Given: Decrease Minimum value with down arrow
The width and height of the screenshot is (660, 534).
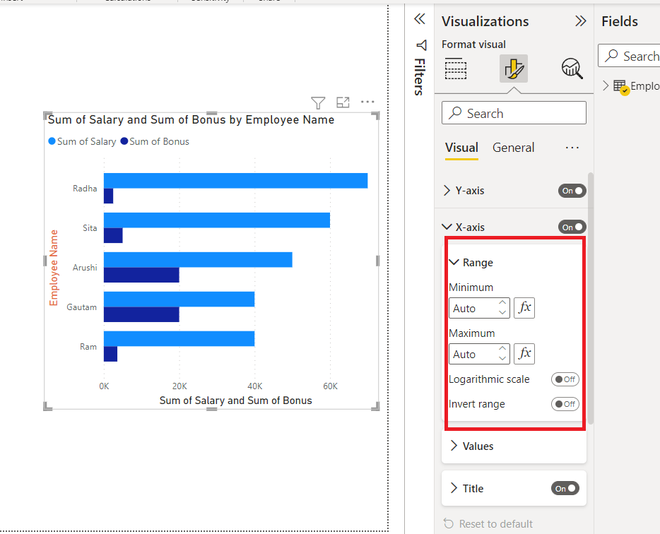Looking at the screenshot, I should (502, 313).
